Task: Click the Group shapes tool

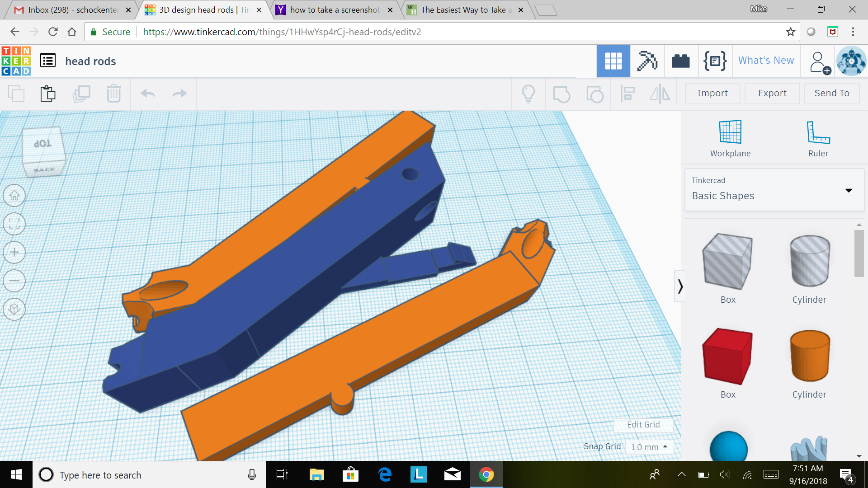Action: point(561,94)
